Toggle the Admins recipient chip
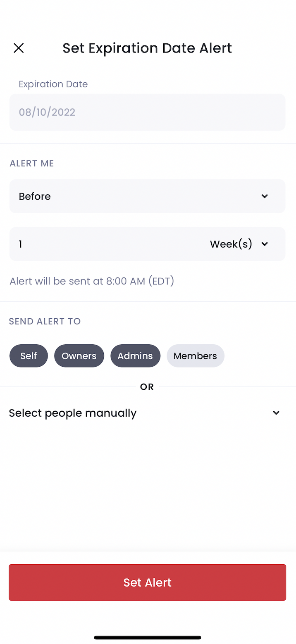The image size is (296, 644). 135,356
